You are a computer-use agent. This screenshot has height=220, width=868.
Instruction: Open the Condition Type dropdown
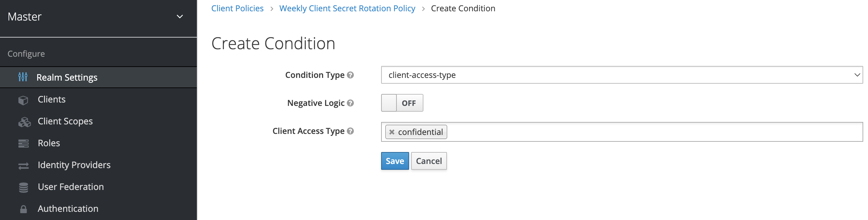622,75
